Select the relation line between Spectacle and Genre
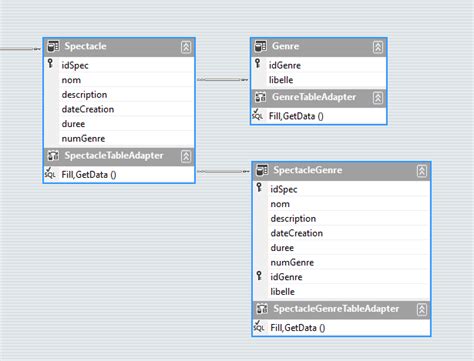The width and height of the screenshot is (474, 361). point(222,80)
